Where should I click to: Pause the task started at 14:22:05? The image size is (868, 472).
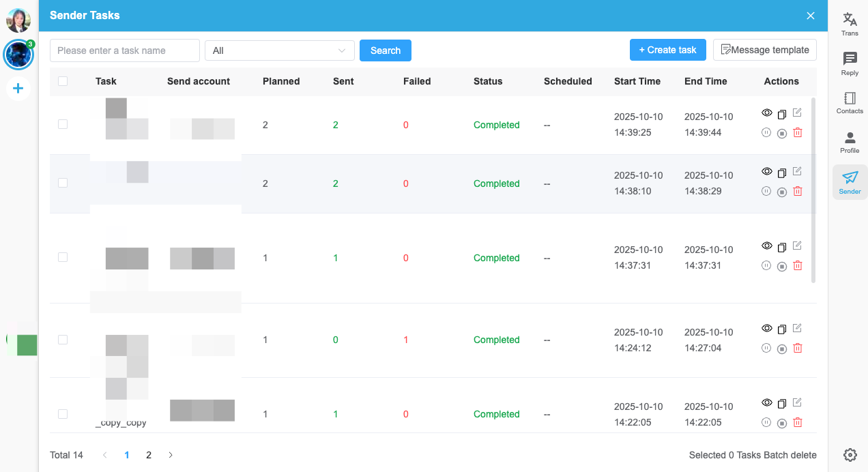pos(766,422)
